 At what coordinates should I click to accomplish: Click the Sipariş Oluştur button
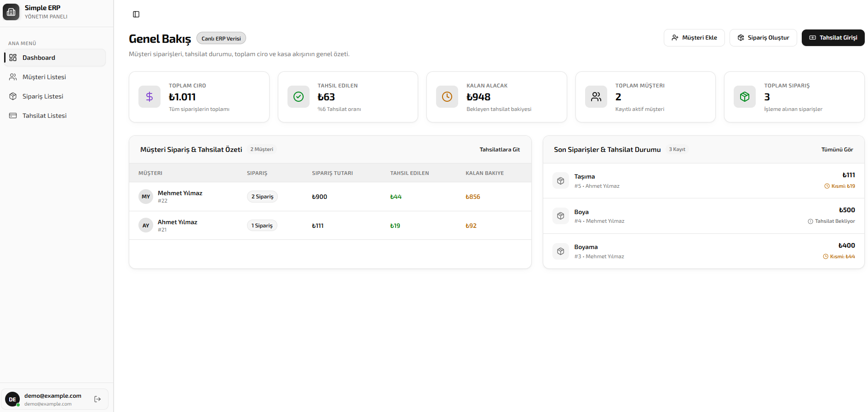coord(763,38)
